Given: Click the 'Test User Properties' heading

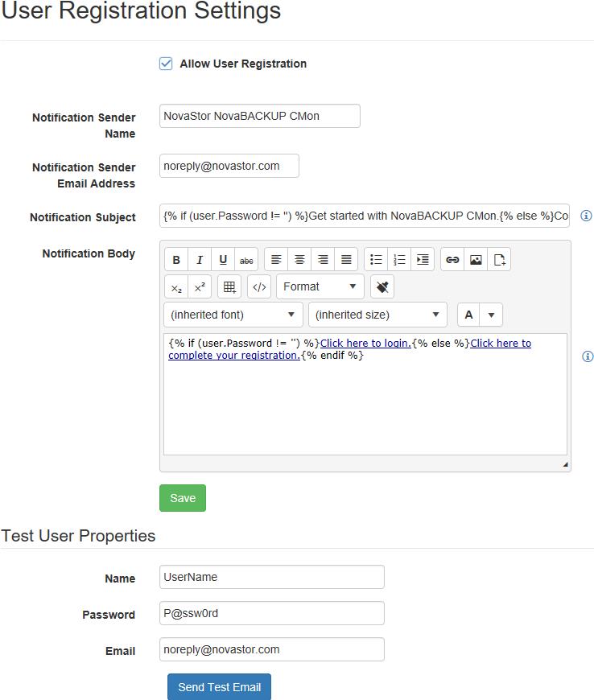Looking at the screenshot, I should point(78,536).
